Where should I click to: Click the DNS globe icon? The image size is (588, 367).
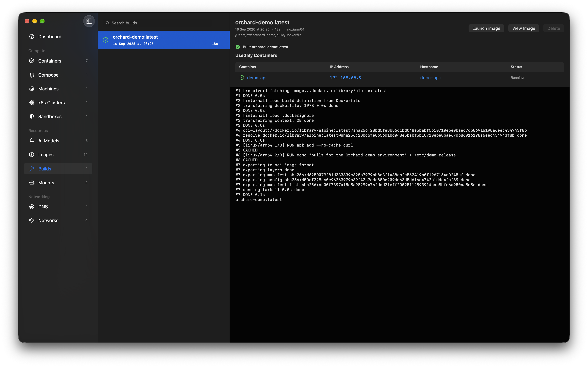pyautogui.click(x=32, y=207)
